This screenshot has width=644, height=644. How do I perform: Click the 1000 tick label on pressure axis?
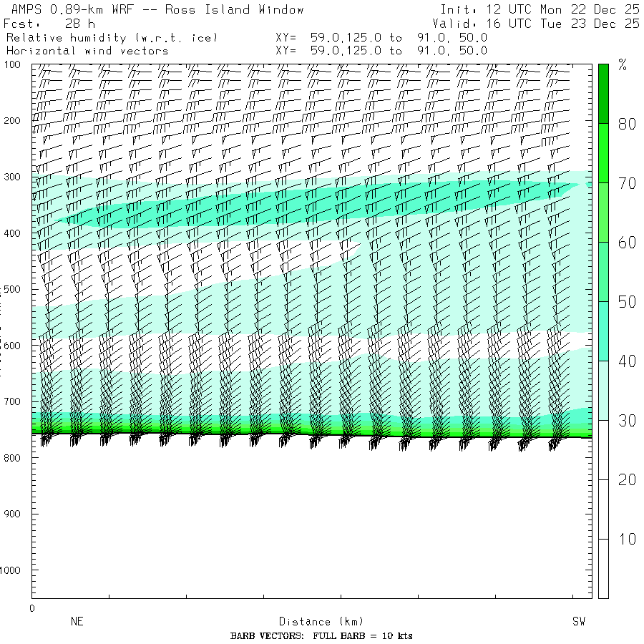(16, 570)
